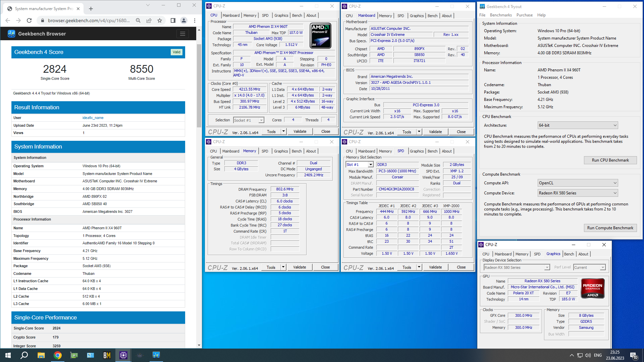Image resolution: width=644 pixels, height=362 pixels.
Task: Switch to Chrome in the taskbar
Action: 57,355
